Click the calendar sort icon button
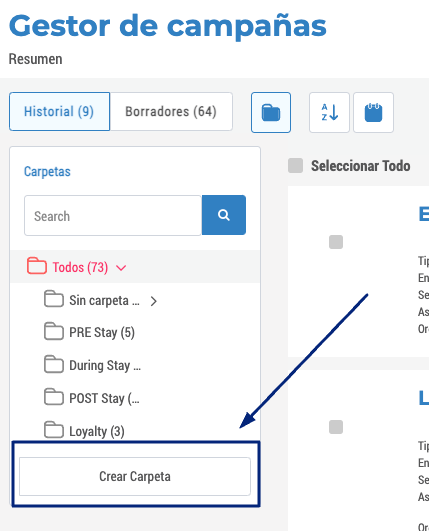The width and height of the screenshot is (429, 531). (373, 112)
